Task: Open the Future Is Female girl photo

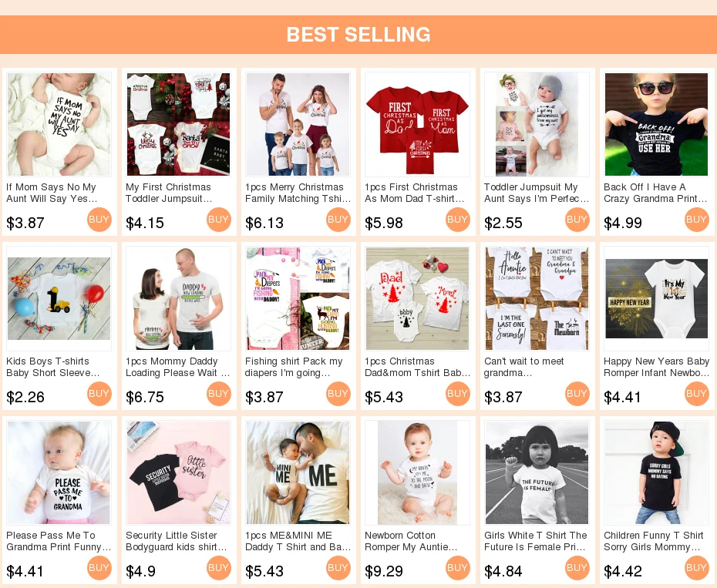Action: click(x=537, y=472)
